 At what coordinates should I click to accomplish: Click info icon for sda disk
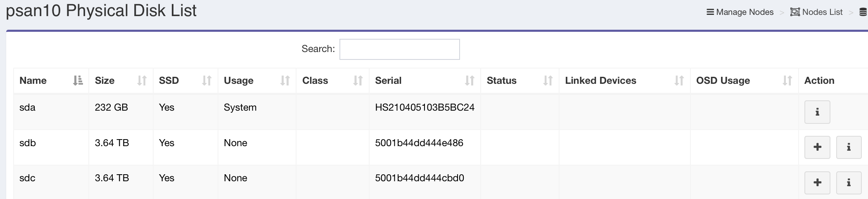[x=817, y=112]
